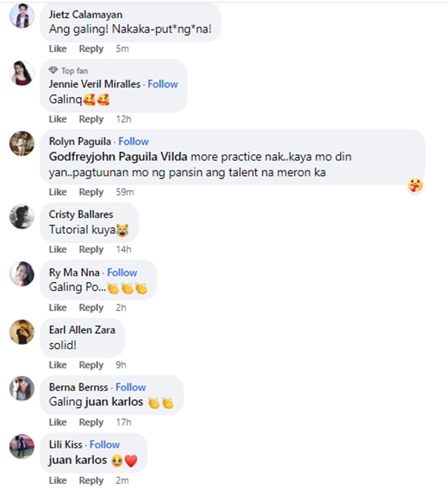Click Rolyn Paguila's profile photo
Image resolution: width=448 pixels, height=490 pixels.
click(22, 143)
